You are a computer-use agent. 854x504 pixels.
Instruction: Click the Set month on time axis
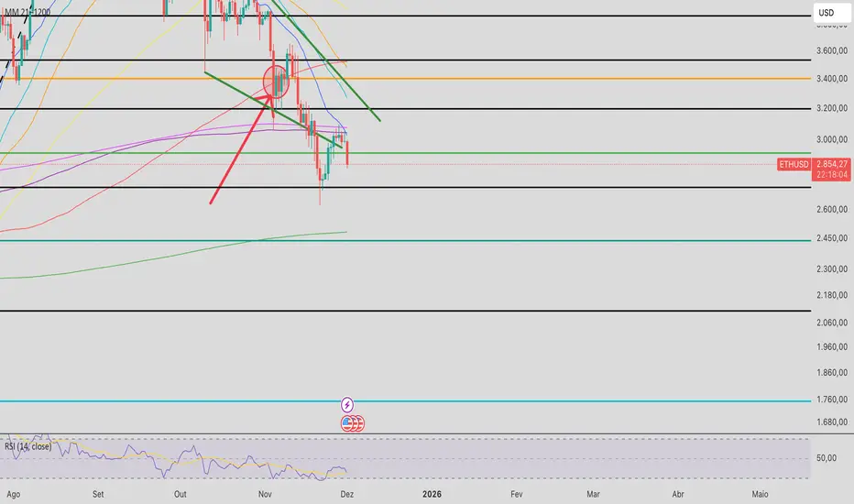[98, 494]
